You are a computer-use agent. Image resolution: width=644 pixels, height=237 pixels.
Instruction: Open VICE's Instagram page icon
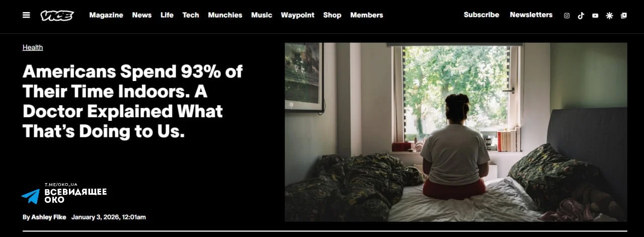click(x=567, y=16)
